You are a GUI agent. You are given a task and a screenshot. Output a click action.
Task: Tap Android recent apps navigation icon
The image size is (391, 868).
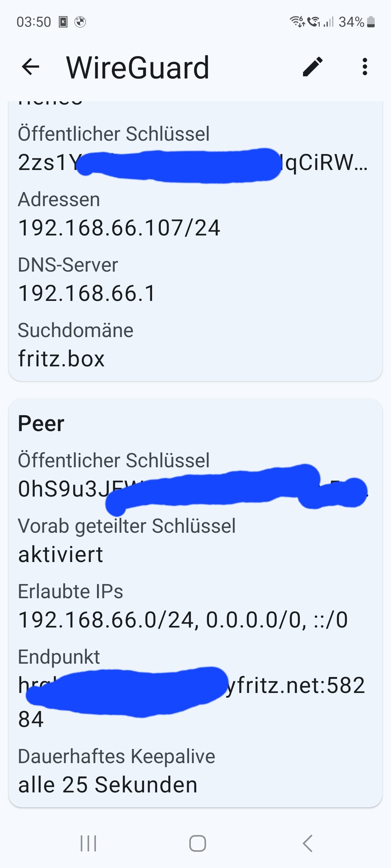pyautogui.click(x=88, y=843)
